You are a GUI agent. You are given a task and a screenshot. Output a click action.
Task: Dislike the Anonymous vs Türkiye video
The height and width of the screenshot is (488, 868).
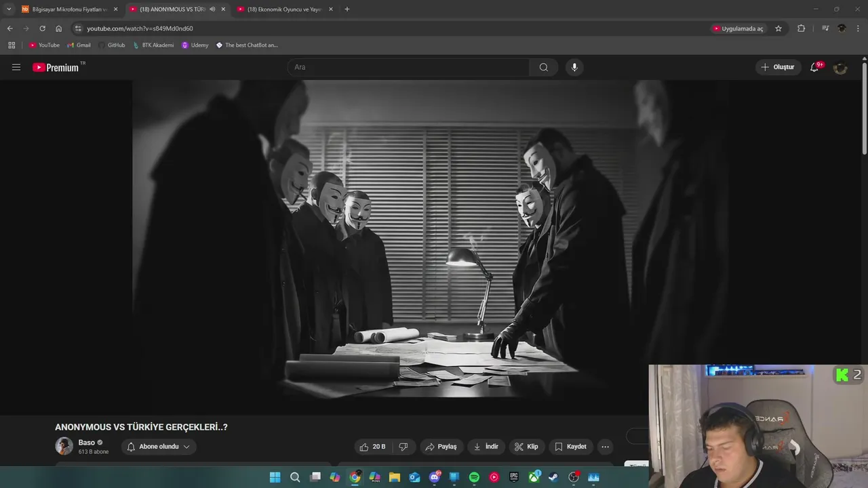click(403, 447)
